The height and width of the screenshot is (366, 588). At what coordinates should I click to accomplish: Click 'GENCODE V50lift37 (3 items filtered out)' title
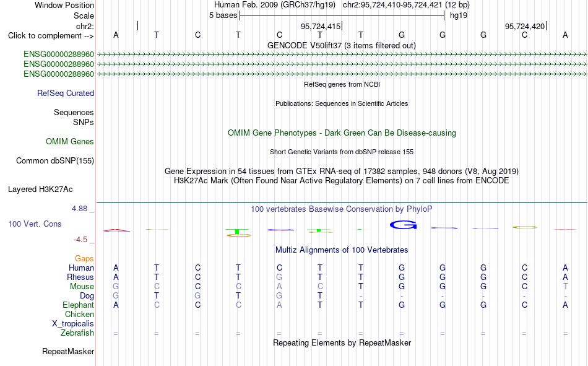click(x=342, y=45)
